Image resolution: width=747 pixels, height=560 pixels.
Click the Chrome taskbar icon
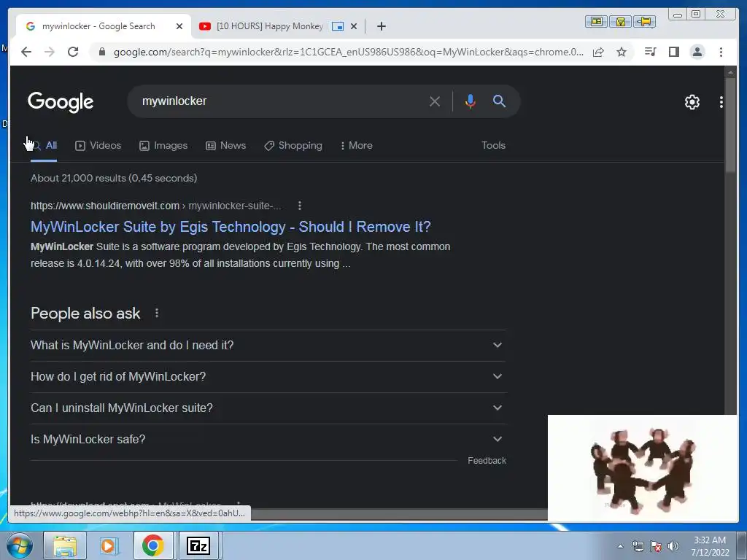[153, 545]
